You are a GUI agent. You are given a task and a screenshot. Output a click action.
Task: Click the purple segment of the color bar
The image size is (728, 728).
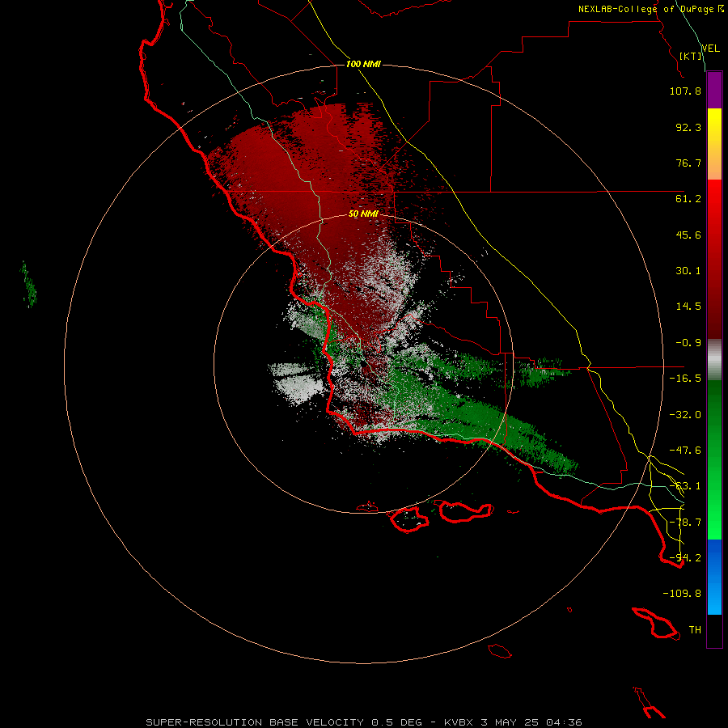click(714, 90)
